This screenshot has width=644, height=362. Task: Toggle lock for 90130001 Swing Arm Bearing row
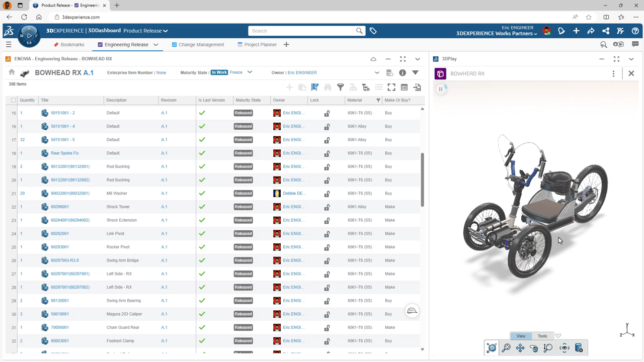(x=327, y=301)
